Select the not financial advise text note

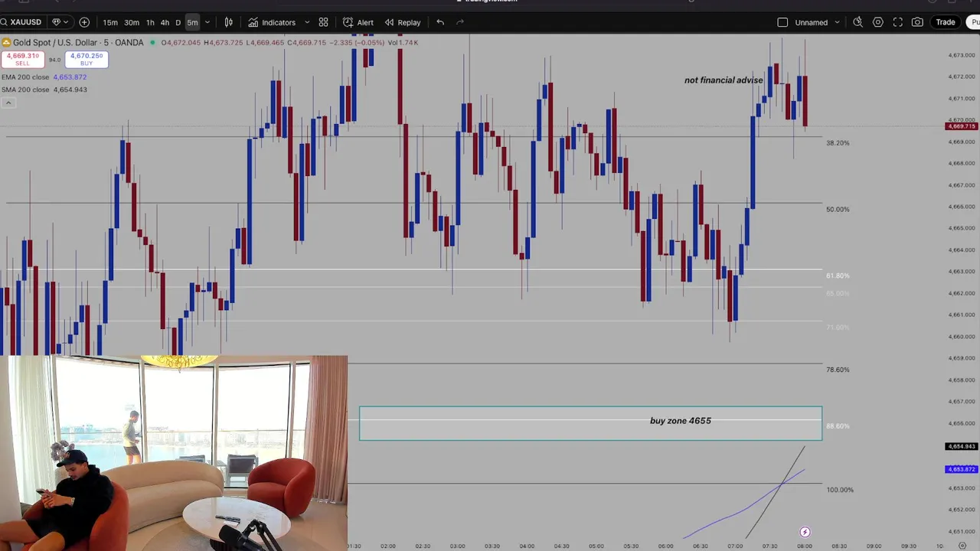pyautogui.click(x=724, y=80)
